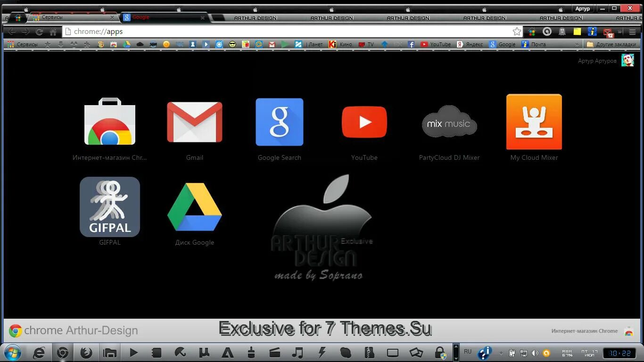
Task: Click the Home button in the toolbar
Action: pyautogui.click(x=53, y=32)
